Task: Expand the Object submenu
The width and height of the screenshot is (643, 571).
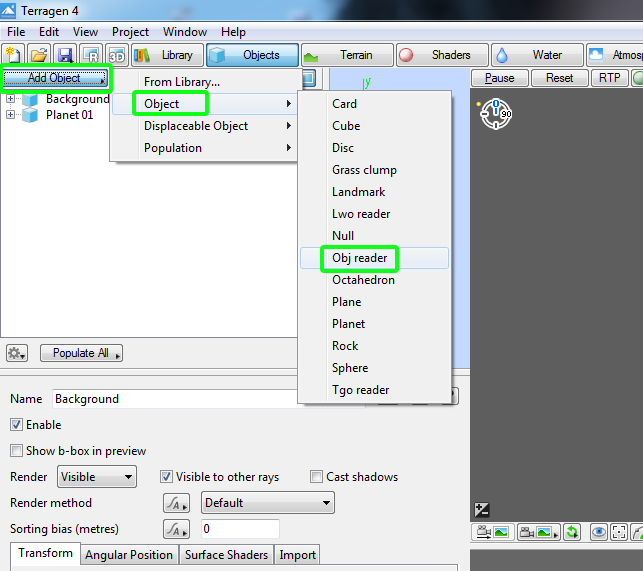Action: pyautogui.click(x=204, y=104)
